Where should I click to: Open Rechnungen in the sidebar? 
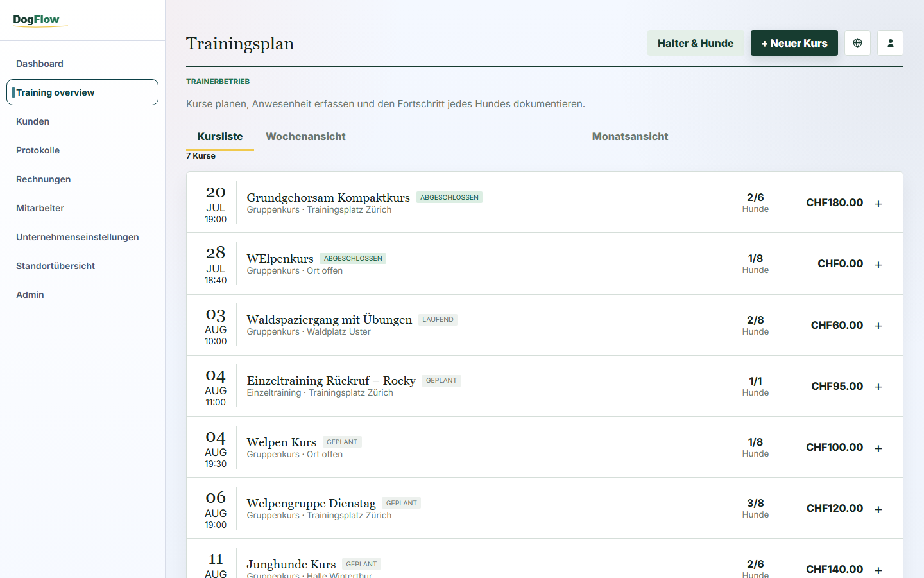[x=82, y=179]
